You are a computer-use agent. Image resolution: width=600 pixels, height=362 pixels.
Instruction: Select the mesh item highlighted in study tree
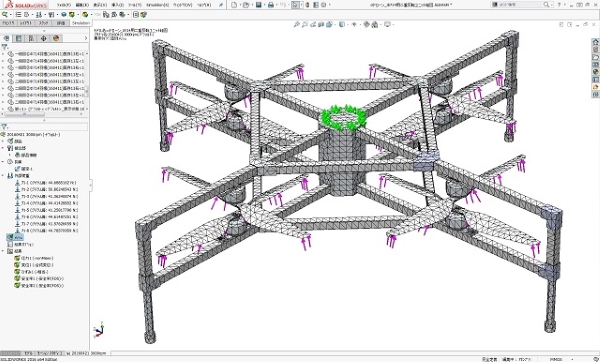click(x=15, y=237)
